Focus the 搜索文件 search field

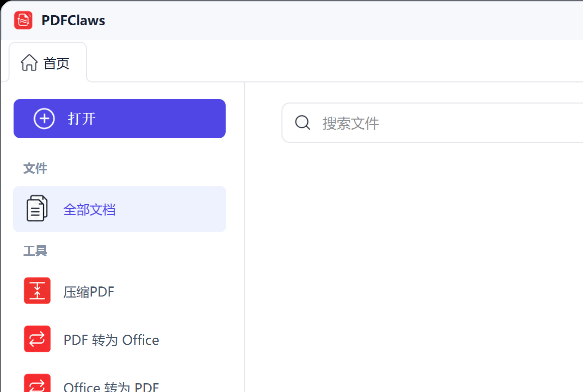[432, 123]
